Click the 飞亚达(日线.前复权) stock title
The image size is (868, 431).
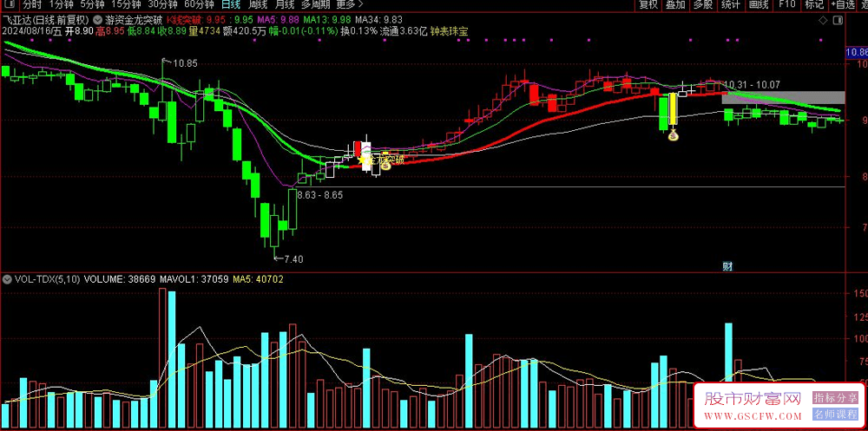[47, 19]
